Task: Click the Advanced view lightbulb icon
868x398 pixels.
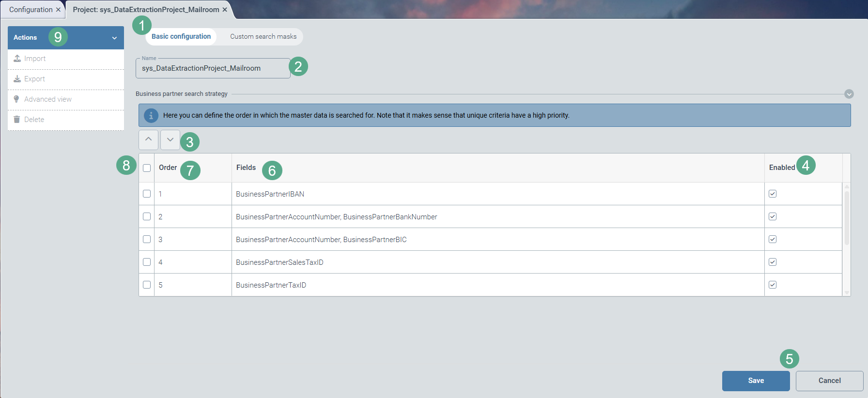Action: [x=16, y=99]
